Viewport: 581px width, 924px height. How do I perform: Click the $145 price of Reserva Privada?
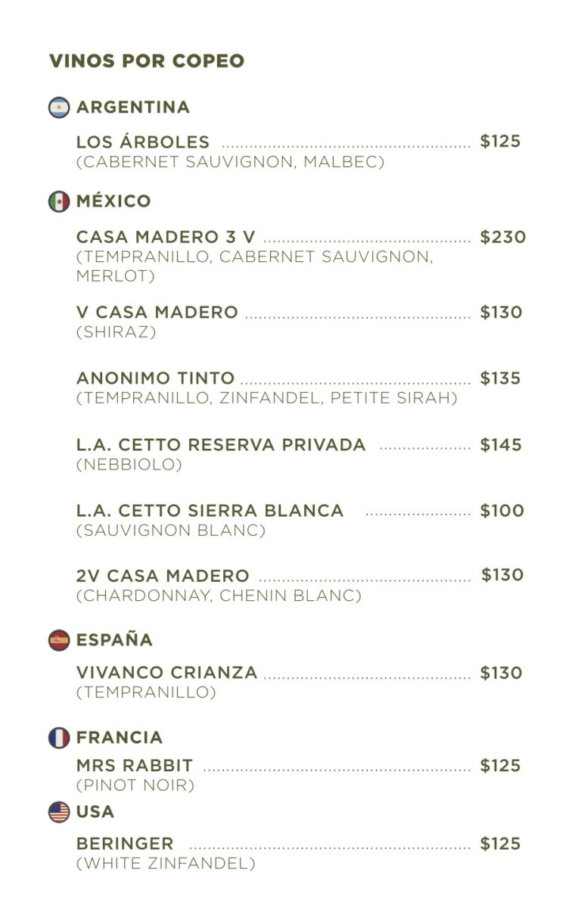coord(502,445)
